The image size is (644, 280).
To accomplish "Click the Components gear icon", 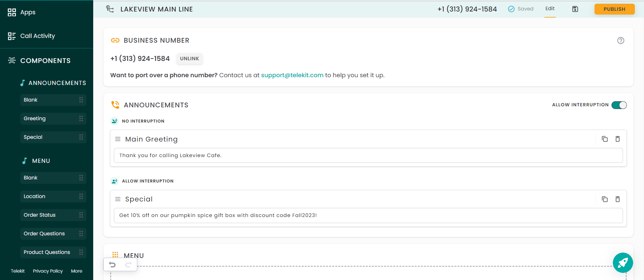I will pyautogui.click(x=12, y=61).
